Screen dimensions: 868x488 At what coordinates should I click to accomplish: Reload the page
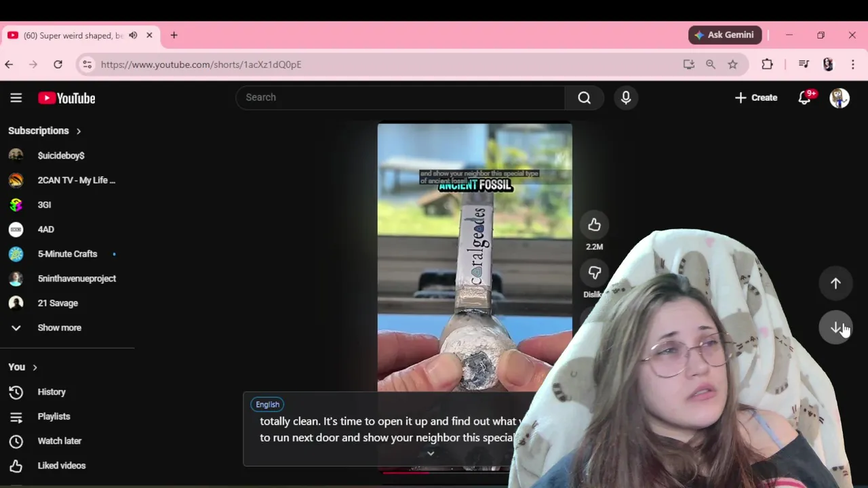[x=58, y=64]
